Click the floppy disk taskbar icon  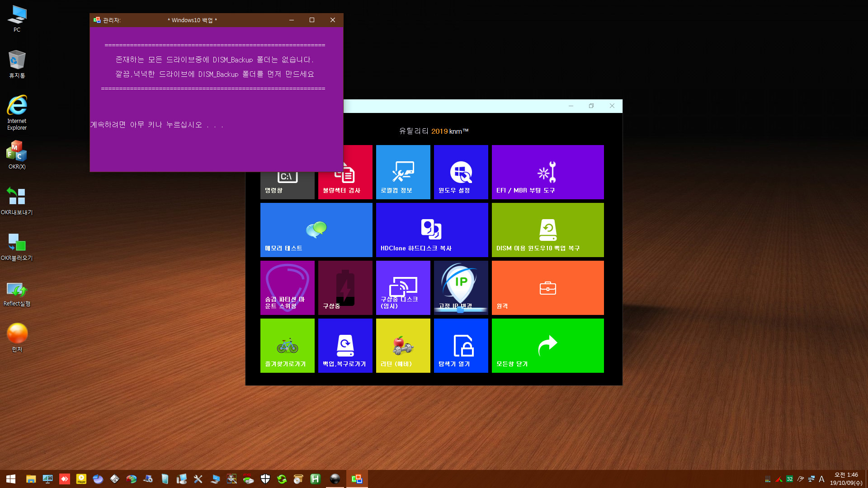point(115,479)
